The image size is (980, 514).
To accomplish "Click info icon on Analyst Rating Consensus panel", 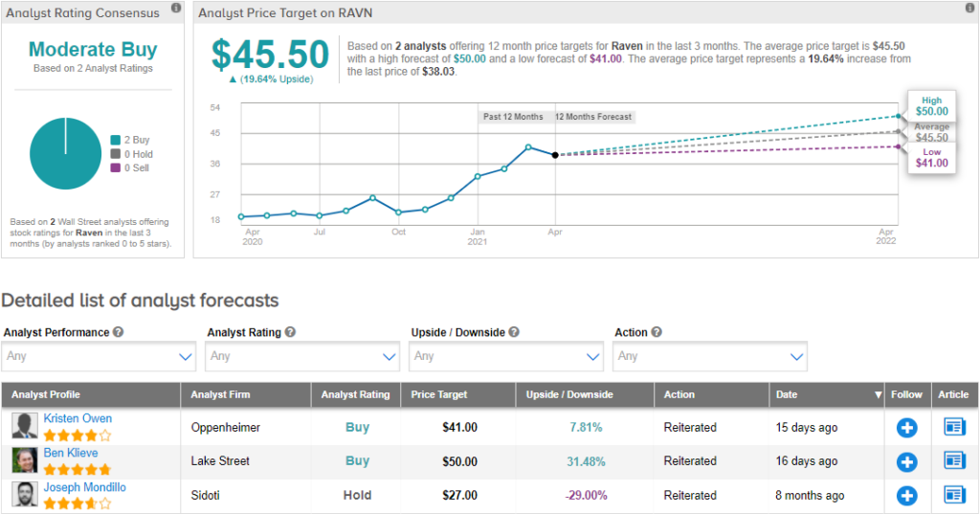I will [x=175, y=9].
